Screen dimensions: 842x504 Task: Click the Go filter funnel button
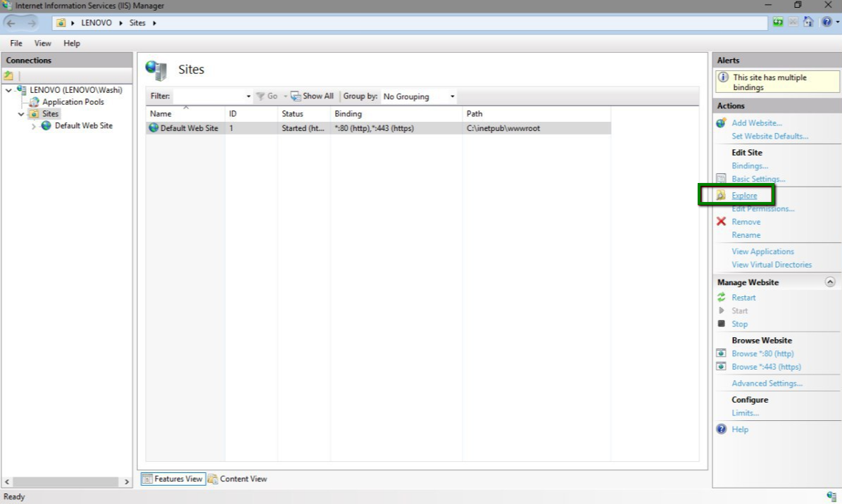tap(267, 96)
